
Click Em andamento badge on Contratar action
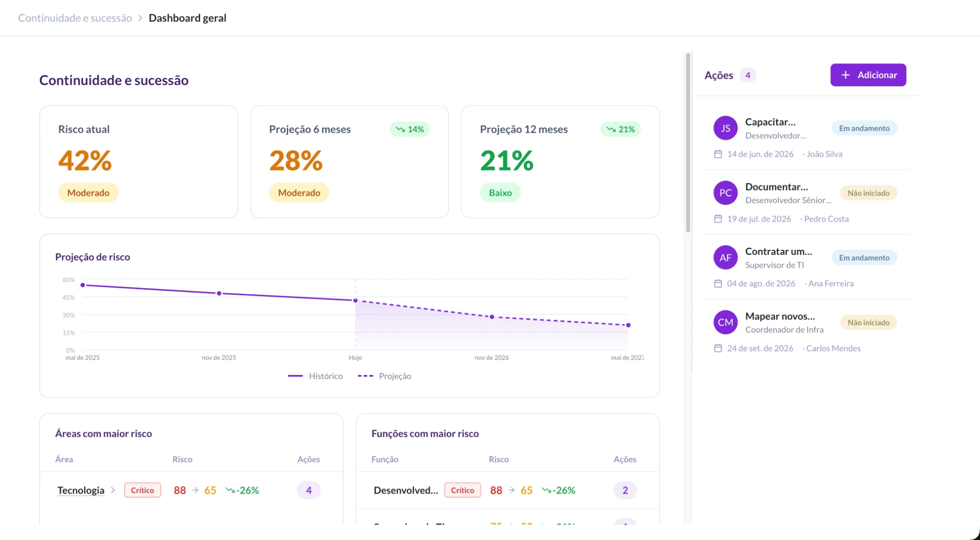(864, 258)
